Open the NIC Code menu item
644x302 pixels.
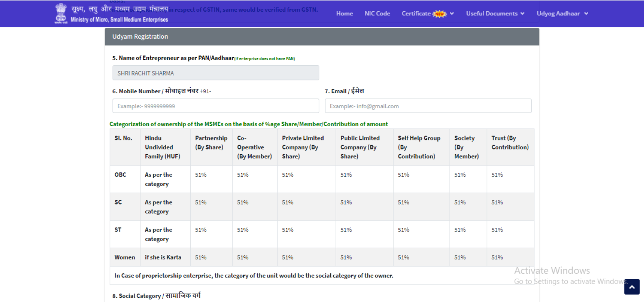point(377,13)
